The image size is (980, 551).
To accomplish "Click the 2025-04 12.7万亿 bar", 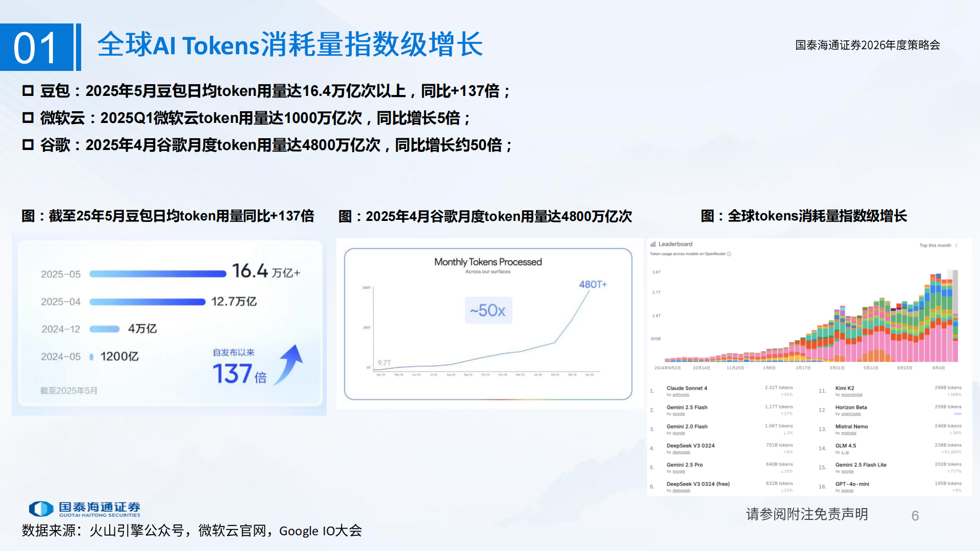I will pos(148,302).
